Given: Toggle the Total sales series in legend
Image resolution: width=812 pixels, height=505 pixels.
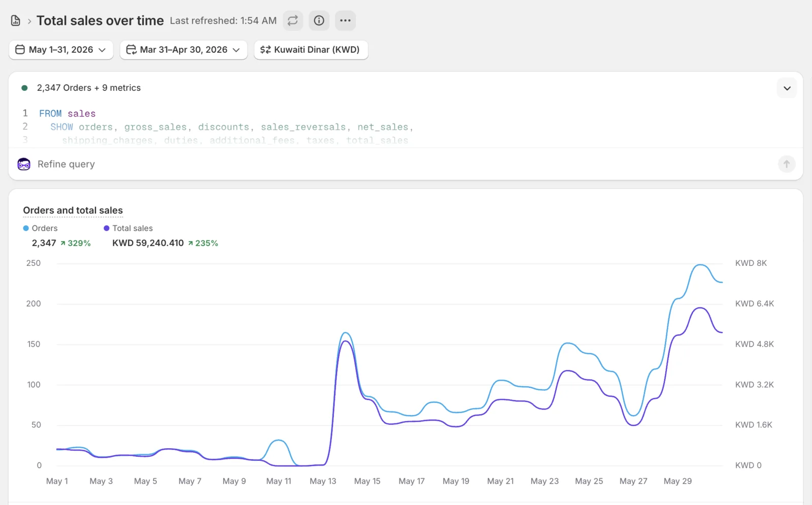Looking at the screenshot, I should click(128, 228).
